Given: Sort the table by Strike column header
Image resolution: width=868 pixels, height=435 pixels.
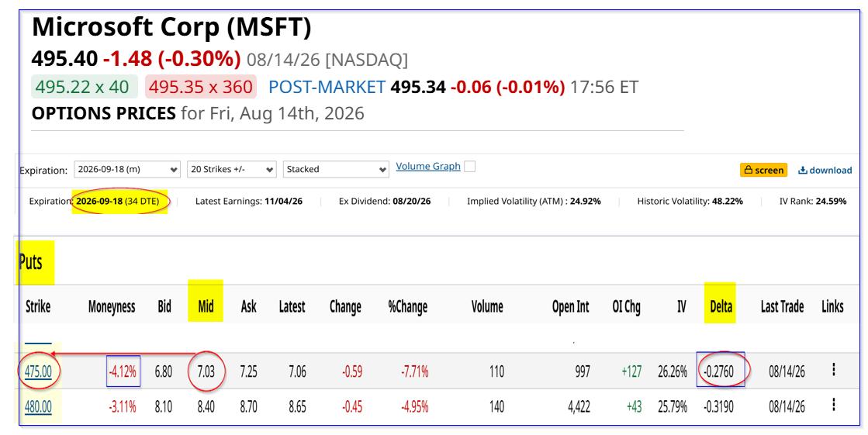Looking at the screenshot, I should click(38, 306).
